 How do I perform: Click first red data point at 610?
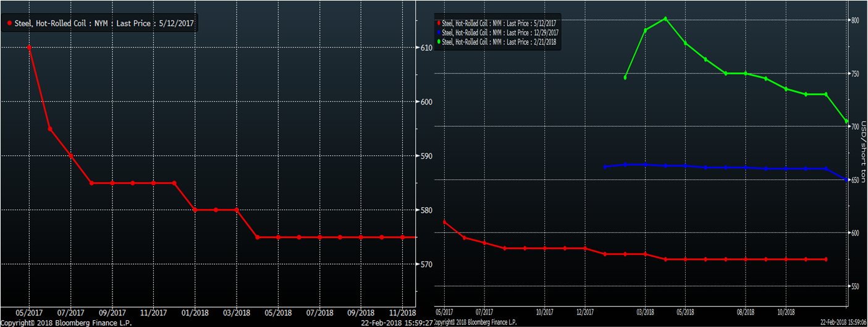(x=29, y=48)
